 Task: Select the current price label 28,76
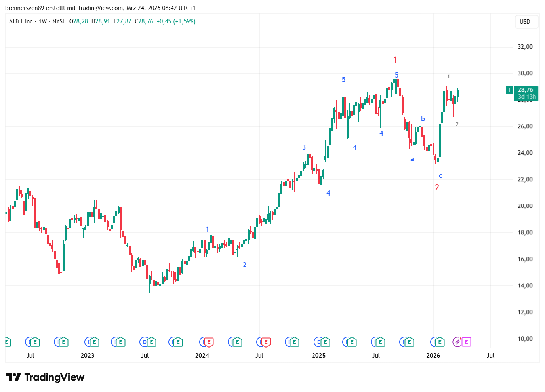pyautogui.click(x=525, y=90)
